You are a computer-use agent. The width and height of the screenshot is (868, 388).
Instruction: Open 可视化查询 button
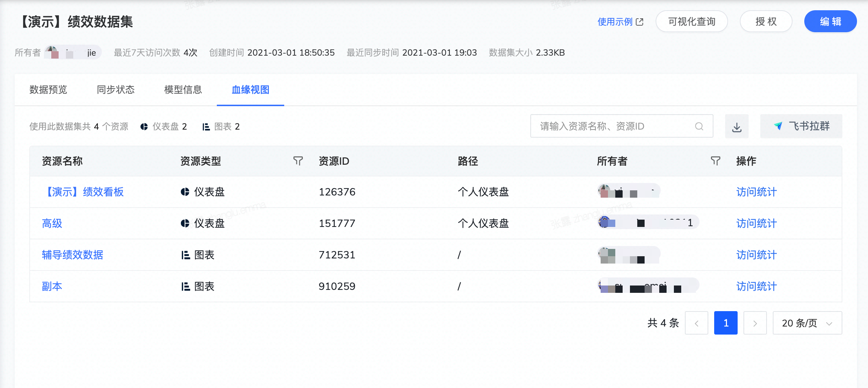tap(691, 22)
